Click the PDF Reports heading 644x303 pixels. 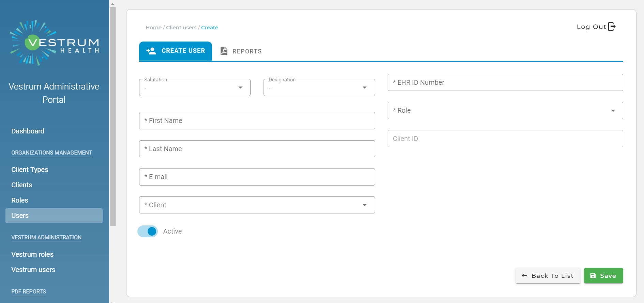click(x=29, y=291)
